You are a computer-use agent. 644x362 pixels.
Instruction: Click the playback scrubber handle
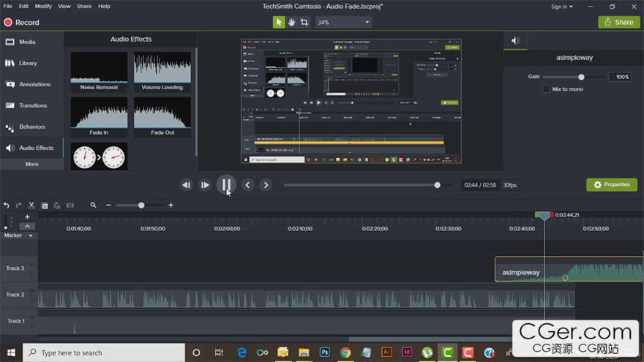point(438,185)
